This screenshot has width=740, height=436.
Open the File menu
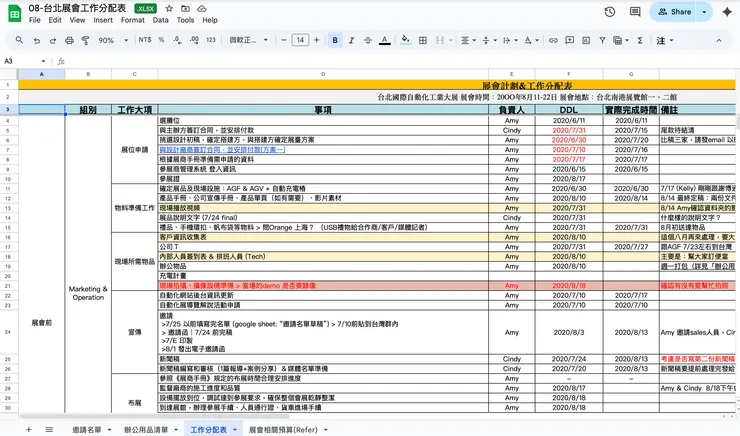coord(34,20)
